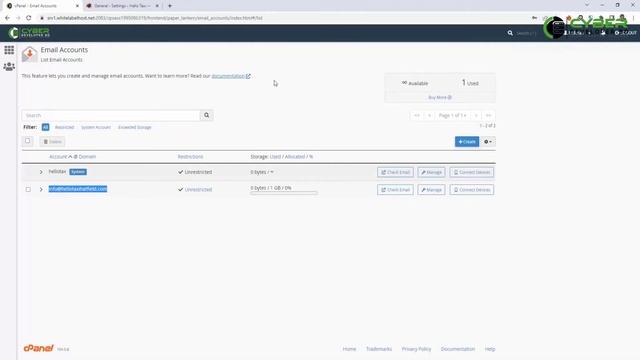Click Check Email for the hellotax system account

click(395, 172)
